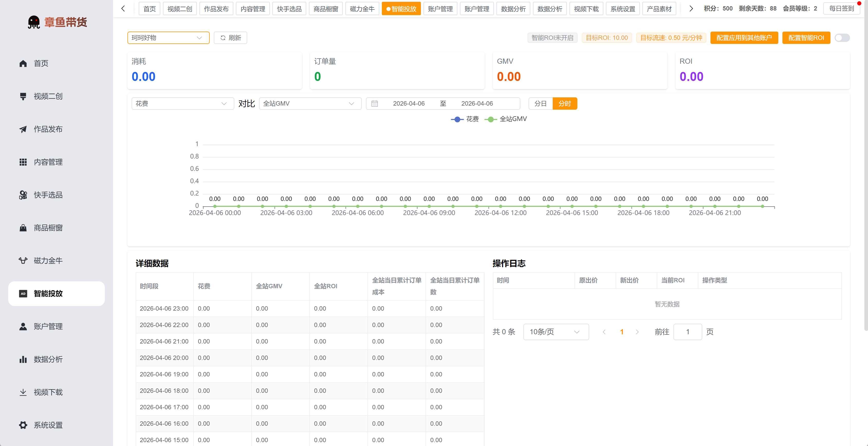Click the person 账户管理 icon
The width and height of the screenshot is (868, 446).
pyautogui.click(x=23, y=327)
